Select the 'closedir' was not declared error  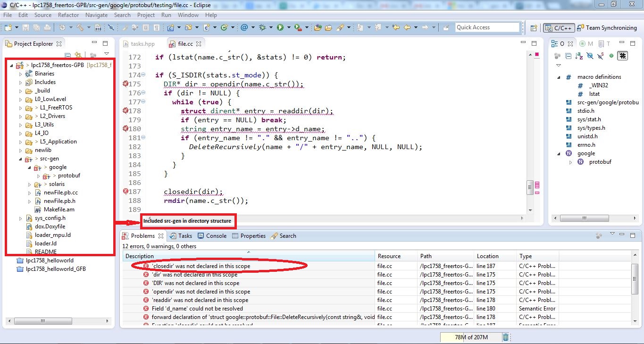click(201, 266)
